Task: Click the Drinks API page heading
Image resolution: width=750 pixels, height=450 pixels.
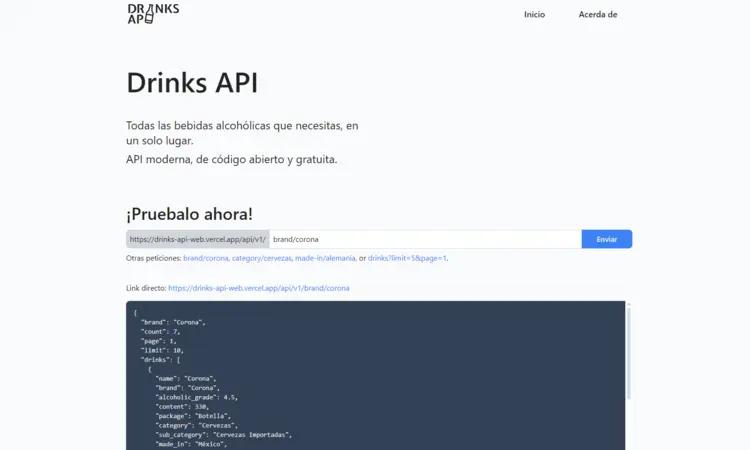Action: click(x=192, y=83)
